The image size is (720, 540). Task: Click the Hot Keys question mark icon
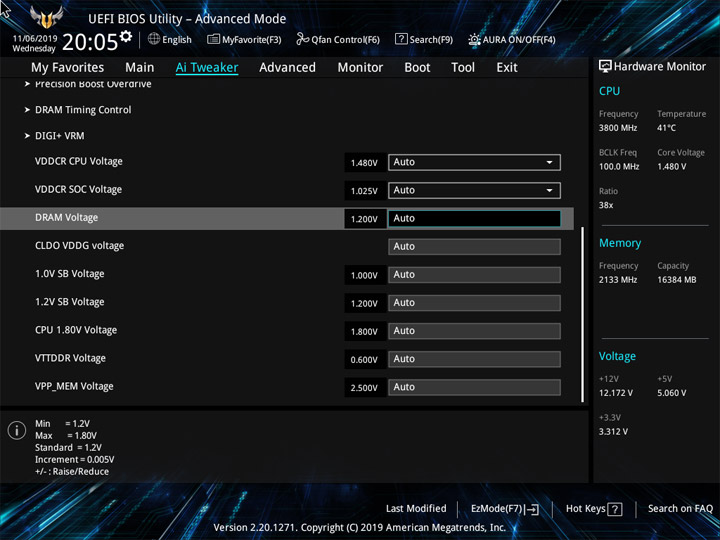(x=614, y=509)
